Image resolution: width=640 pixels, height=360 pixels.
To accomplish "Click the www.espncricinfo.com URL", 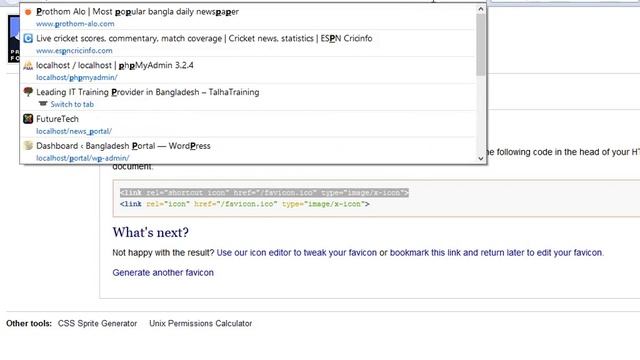I will pos(74,51).
